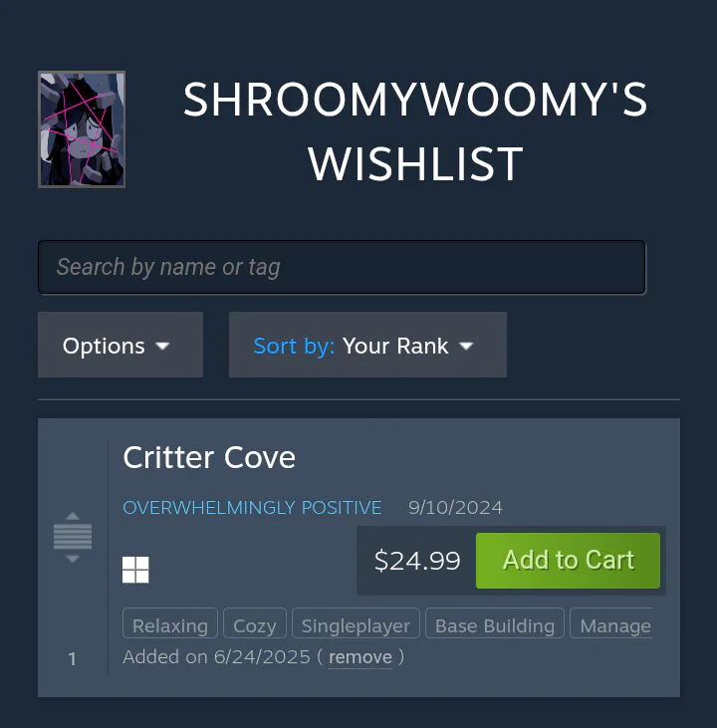
Task: Select the Relaxing tag
Action: (170, 623)
